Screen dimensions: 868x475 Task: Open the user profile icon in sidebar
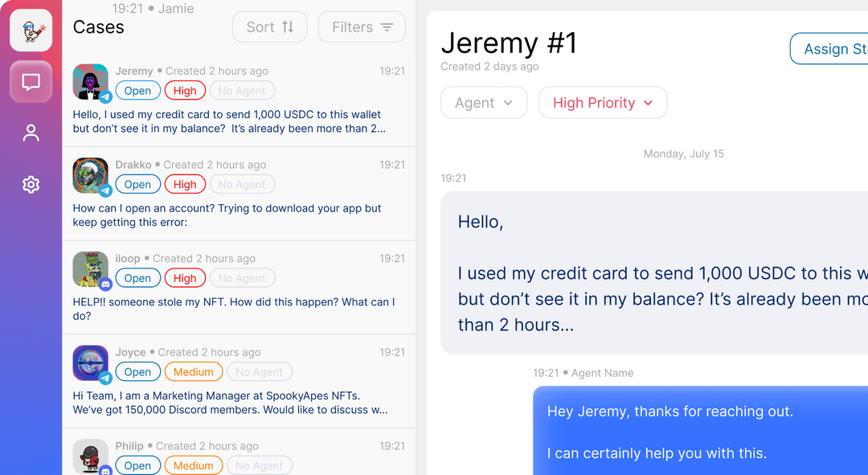pyautogui.click(x=31, y=133)
